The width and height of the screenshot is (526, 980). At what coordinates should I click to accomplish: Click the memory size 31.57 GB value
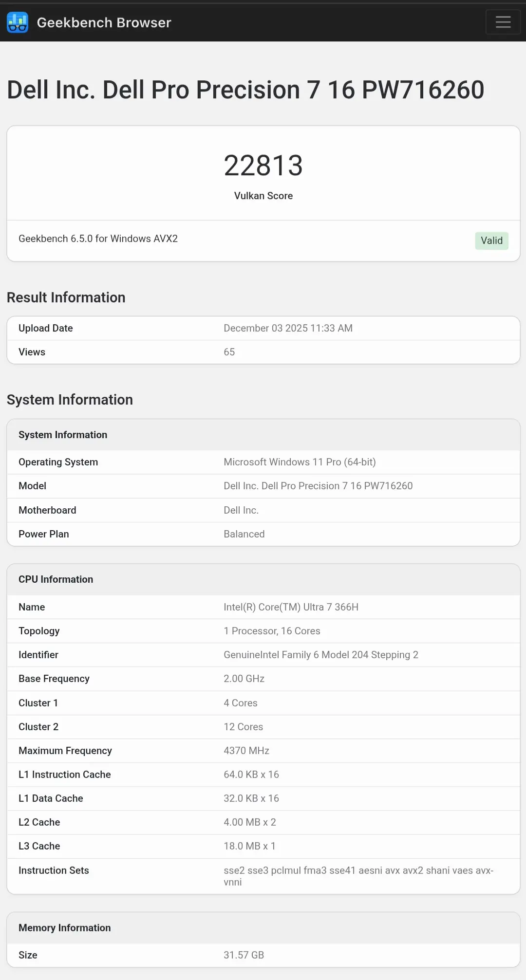point(244,955)
